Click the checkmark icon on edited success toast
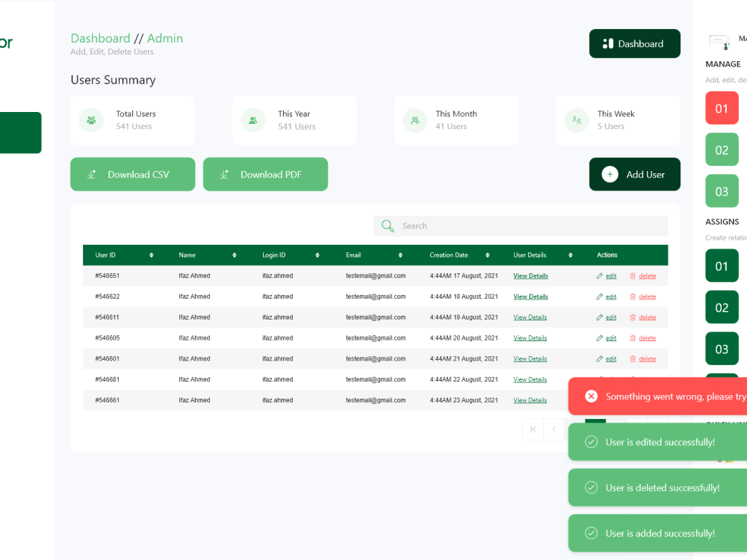The width and height of the screenshot is (747, 560). click(591, 442)
